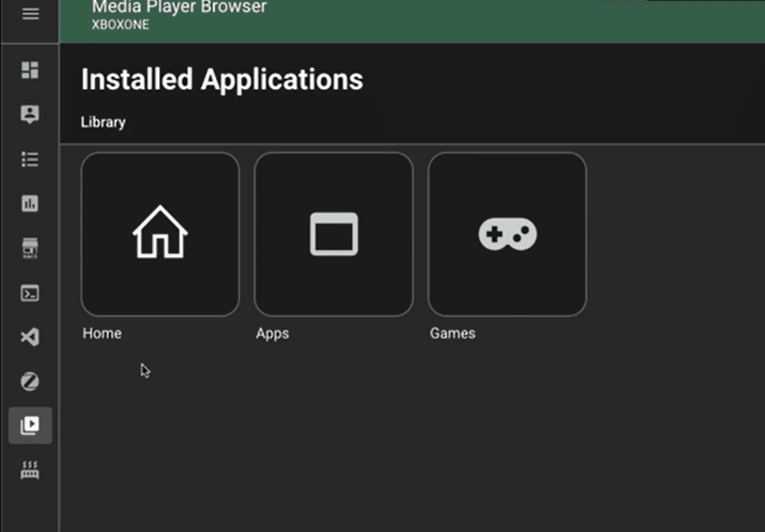The width and height of the screenshot is (765, 532).
Task: Open the store front sidebar icon
Action: (x=30, y=248)
